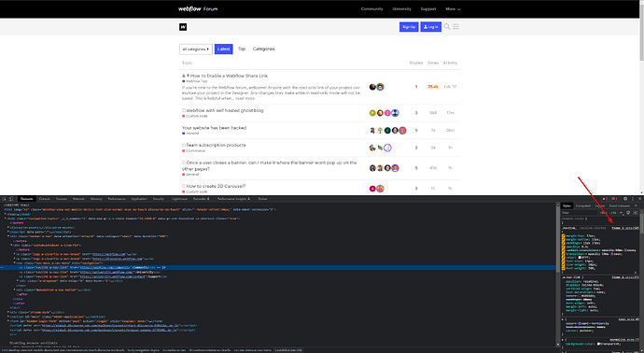Open 'Your website has been hacked' topic
This screenshot has width=644, height=353.
pos(214,128)
